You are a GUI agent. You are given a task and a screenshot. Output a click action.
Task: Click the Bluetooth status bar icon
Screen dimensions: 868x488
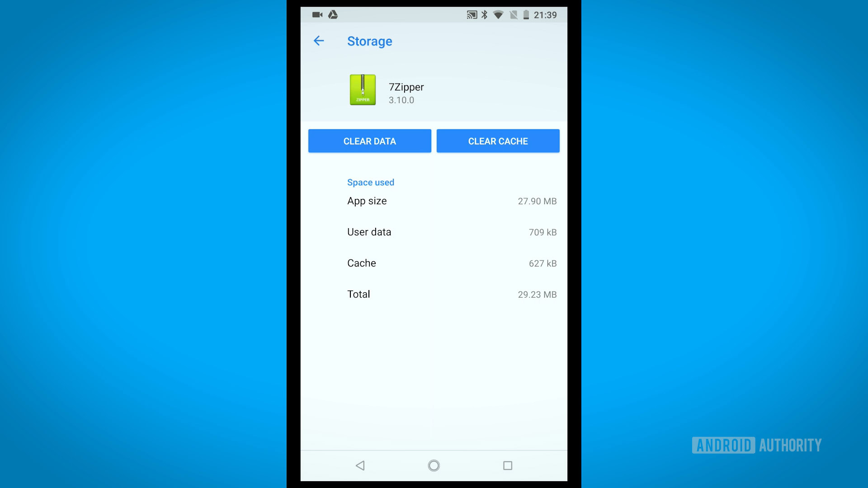click(x=486, y=14)
